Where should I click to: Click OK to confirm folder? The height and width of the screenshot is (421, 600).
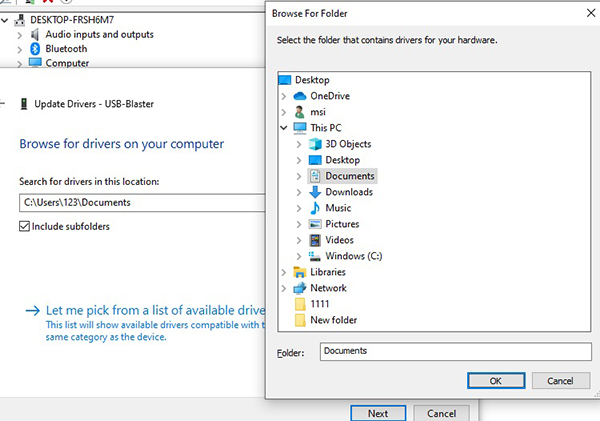coord(495,380)
